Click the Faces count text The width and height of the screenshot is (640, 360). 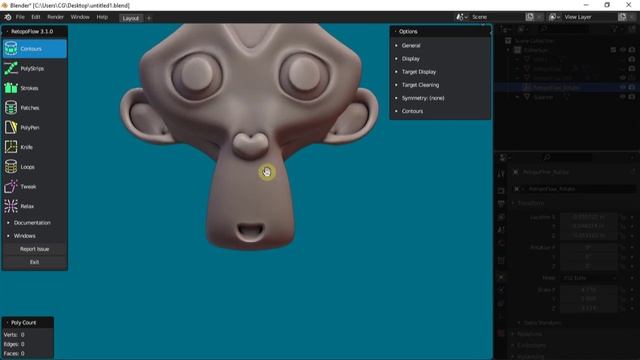coord(14,353)
